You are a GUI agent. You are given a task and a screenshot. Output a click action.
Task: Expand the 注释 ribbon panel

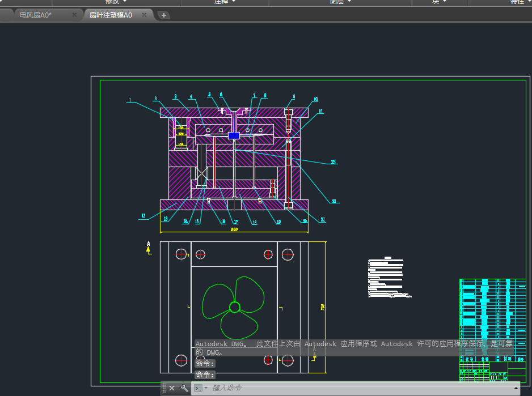[x=225, y=2]
